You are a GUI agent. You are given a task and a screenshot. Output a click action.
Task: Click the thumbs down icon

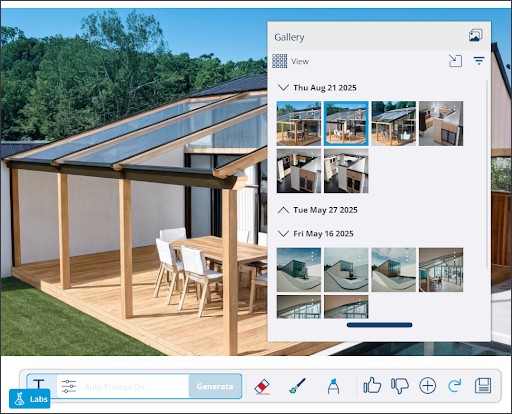pos(400,386)
